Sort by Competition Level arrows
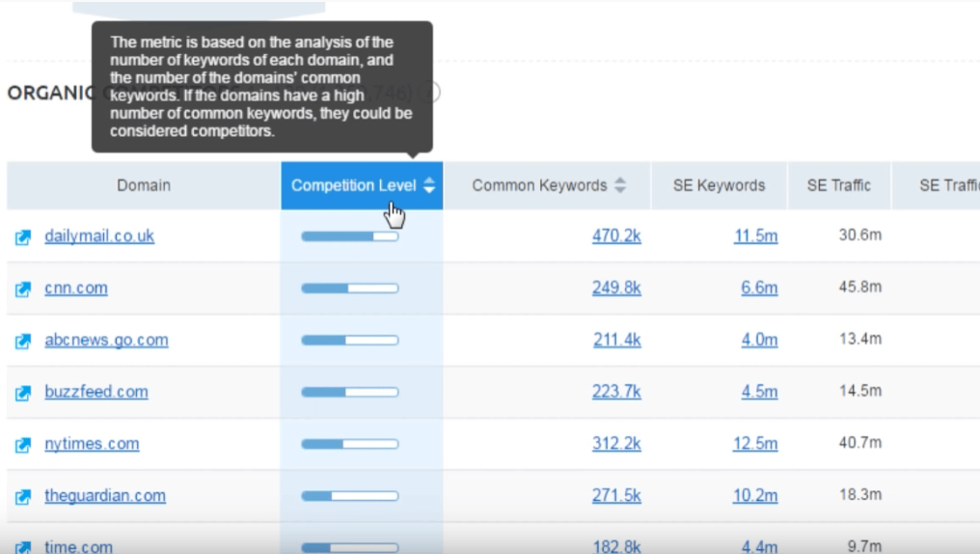 pyautogui.click(x=429, y=185)
